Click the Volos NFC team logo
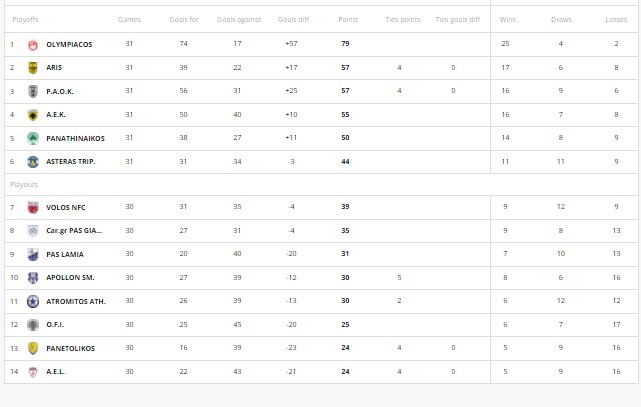The image size is (641, 407). click(32, 207)
